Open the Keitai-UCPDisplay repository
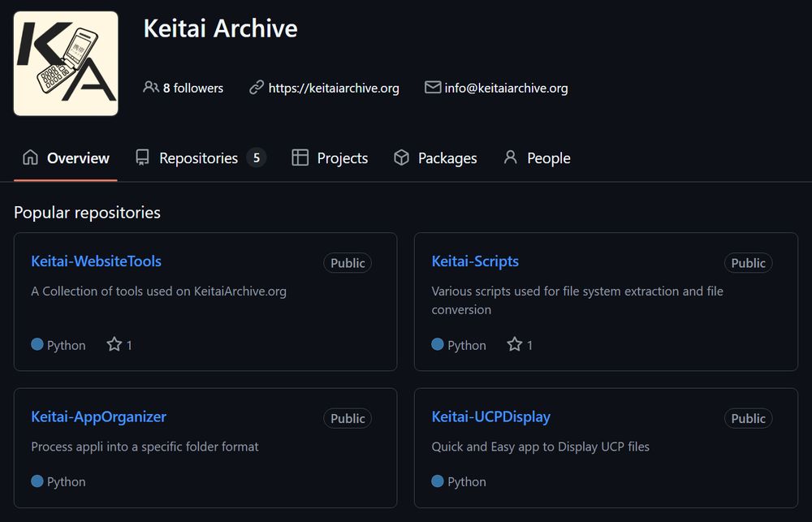 tap(491, 416)
